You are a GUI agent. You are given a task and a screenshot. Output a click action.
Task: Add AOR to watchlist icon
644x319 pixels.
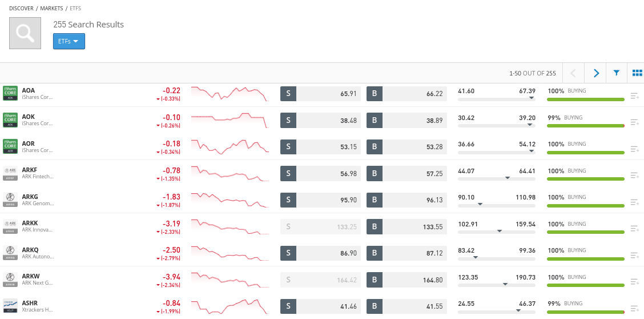tap(634, 149)
